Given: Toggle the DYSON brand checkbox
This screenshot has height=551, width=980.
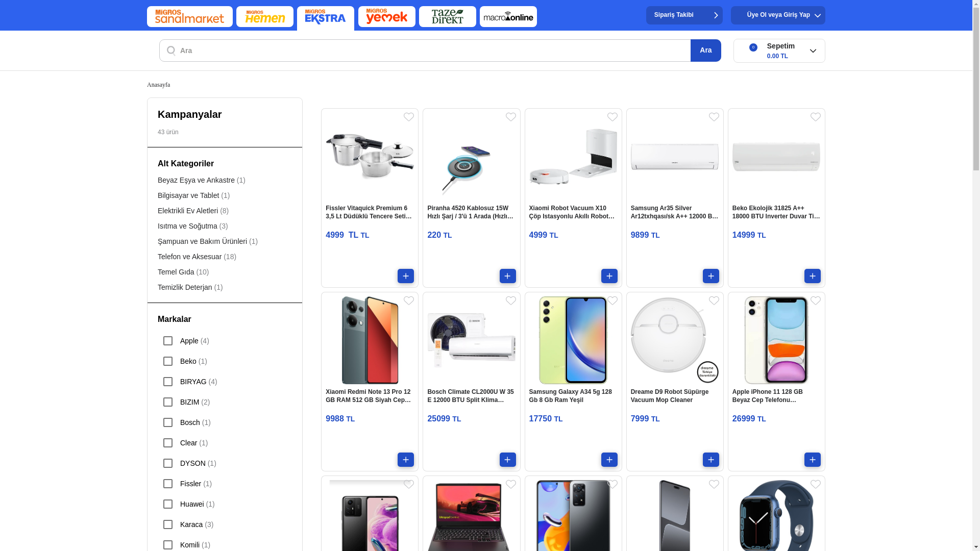Looking at the screenshot, I should [x=168, y=463].
